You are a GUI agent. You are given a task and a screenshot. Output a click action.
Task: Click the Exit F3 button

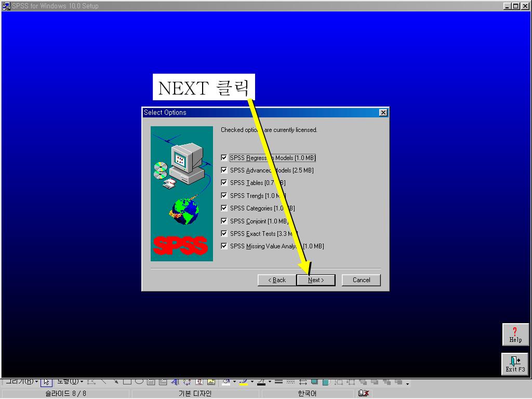515,364
